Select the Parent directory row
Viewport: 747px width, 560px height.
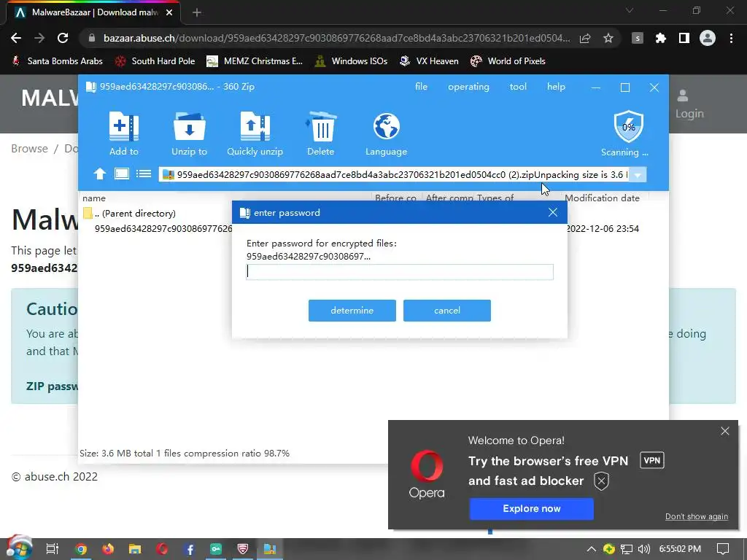pos(128,214)
